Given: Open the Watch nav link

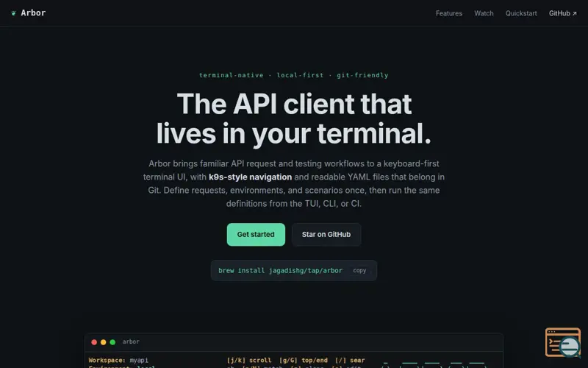Looking at the screenshot, I should (x=484, y=13).
